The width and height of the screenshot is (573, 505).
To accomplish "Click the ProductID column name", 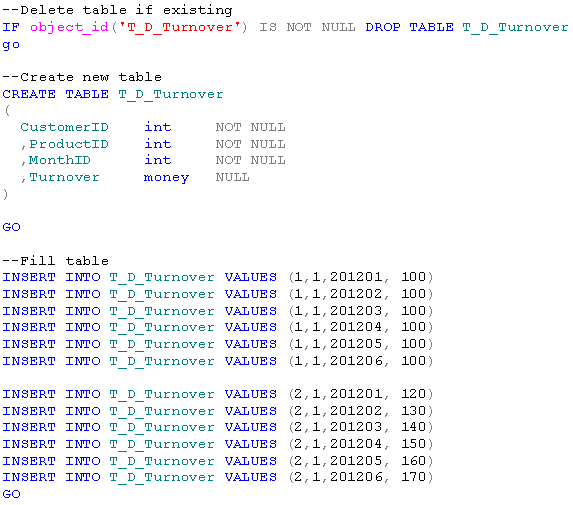I will pyautogui.click(x=69, y=144).
